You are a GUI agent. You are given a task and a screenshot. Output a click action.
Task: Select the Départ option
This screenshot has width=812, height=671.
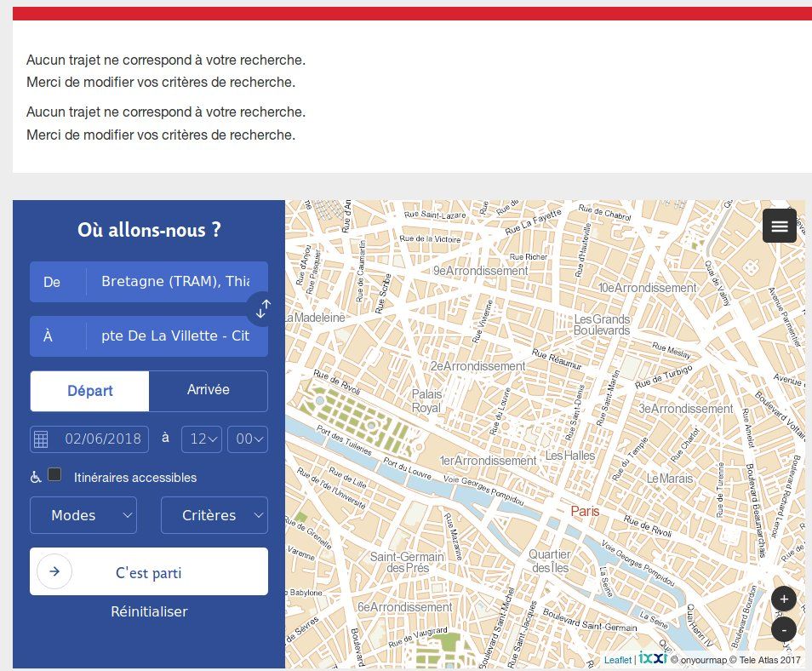pos(90,391)
